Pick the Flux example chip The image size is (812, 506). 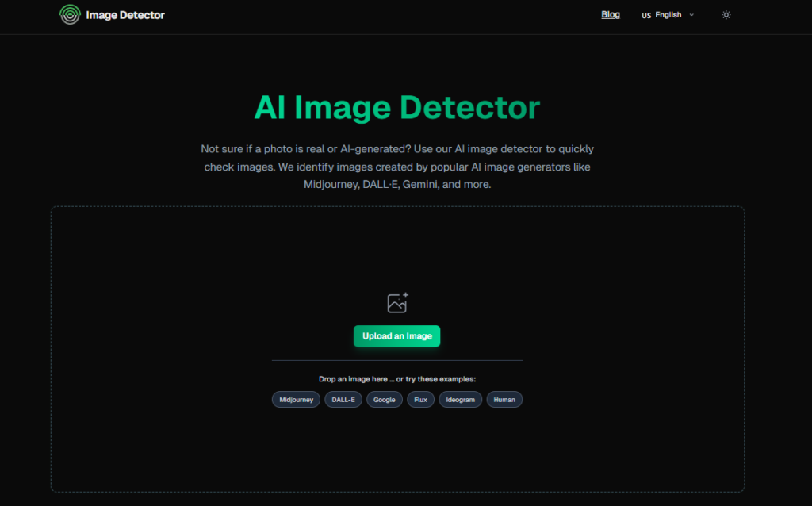coord(420,400)
